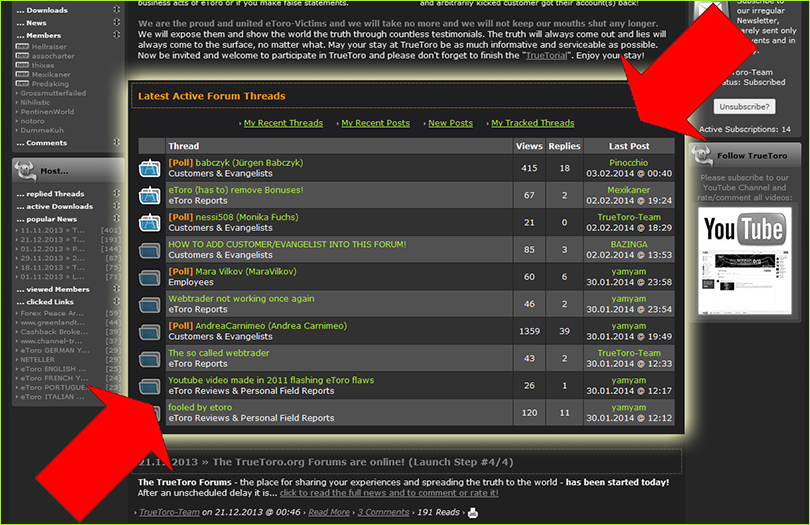Open clicked link 'Cashback Broke...'

54,332
